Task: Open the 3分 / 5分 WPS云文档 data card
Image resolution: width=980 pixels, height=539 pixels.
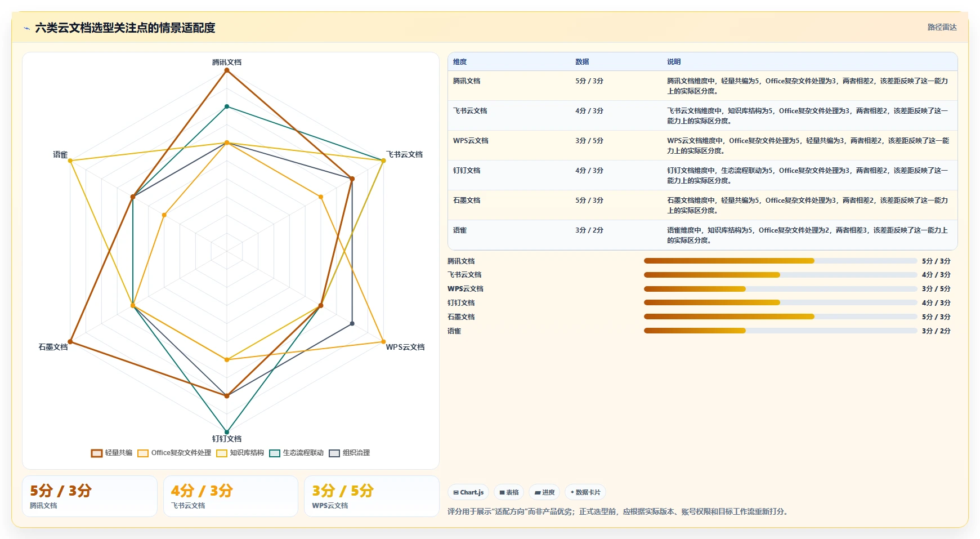Action: 372,496
